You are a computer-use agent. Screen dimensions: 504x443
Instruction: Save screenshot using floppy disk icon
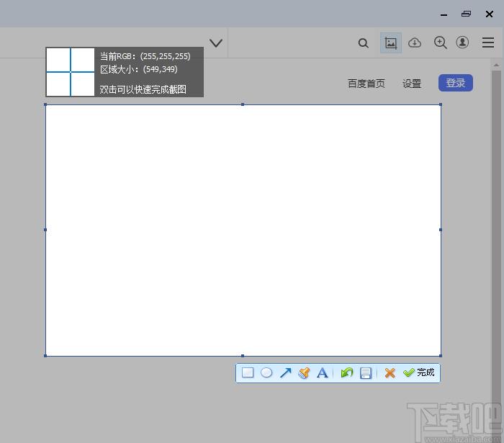click(366, 372)
